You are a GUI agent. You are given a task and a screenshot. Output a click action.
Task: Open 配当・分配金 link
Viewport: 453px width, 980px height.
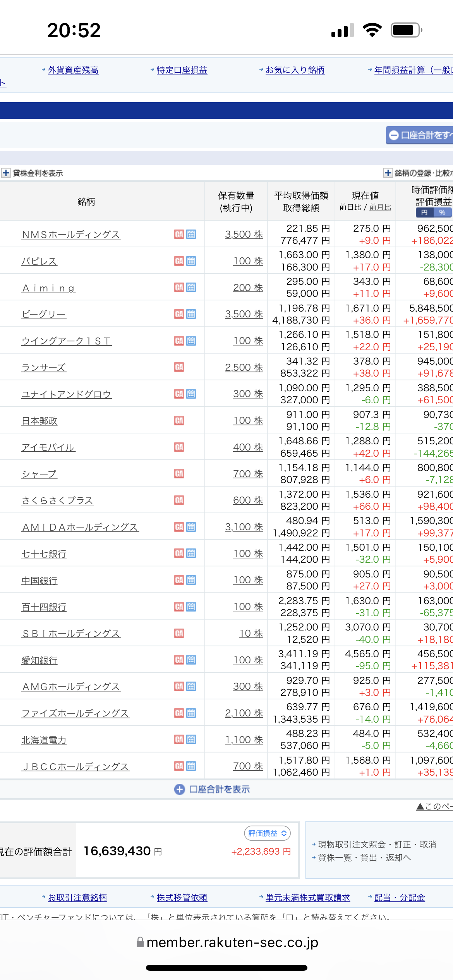pos(400,898)
